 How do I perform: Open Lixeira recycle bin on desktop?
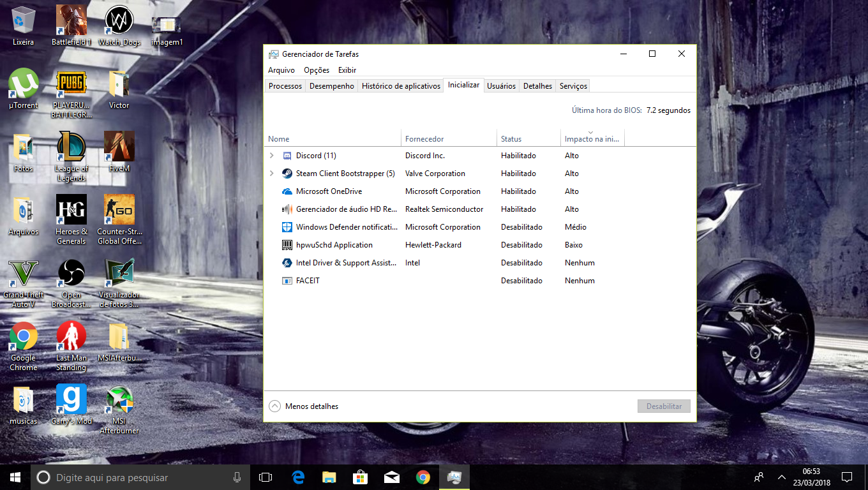click(x=24, y=26)
